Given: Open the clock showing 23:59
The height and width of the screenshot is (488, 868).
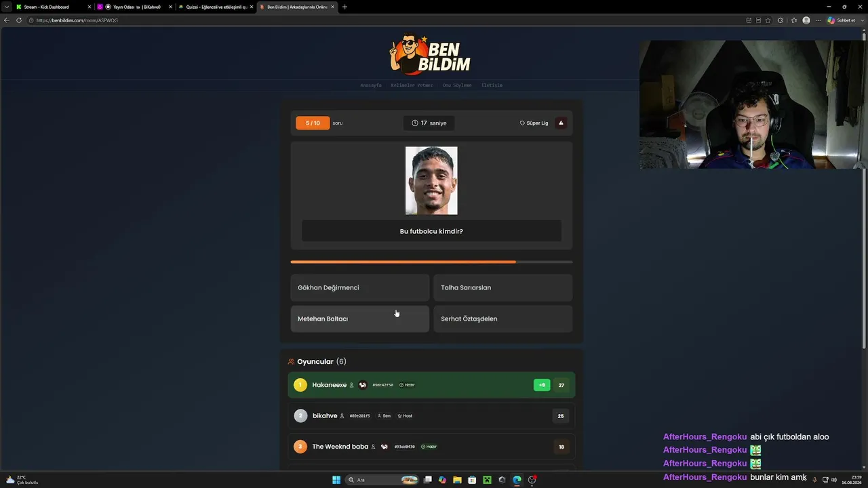Looking at the screenshot, I should pyautogui.click(x=852, y=480).
